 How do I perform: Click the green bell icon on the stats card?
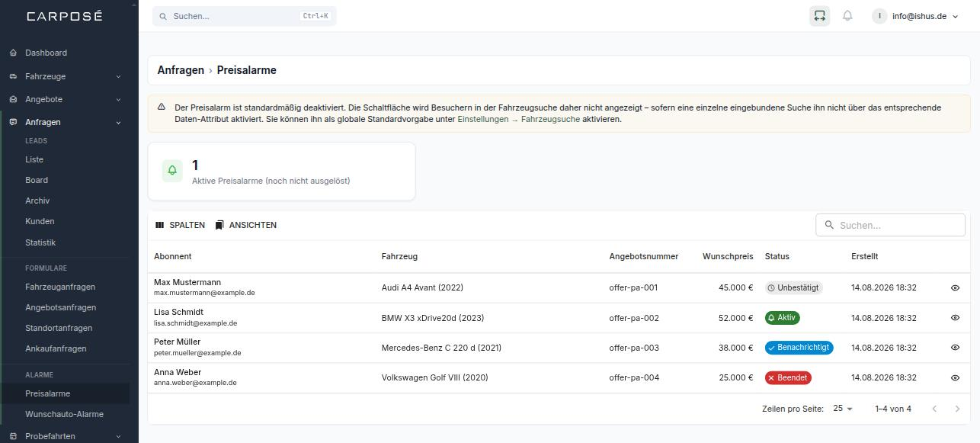(172, 171)
